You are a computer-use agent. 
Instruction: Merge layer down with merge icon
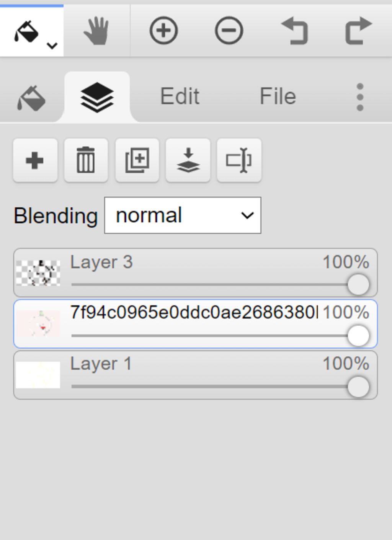coord(188,160)
